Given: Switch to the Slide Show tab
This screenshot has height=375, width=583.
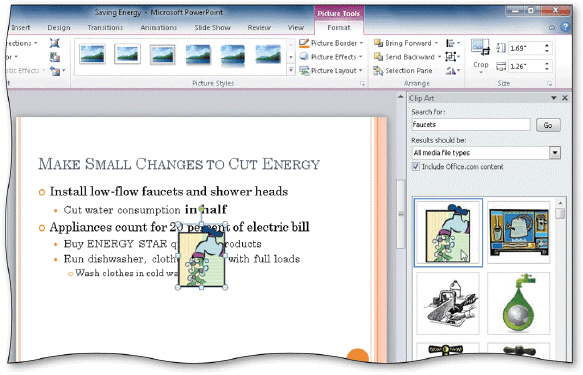Looking at the screenshot, I should [x=212, y=28].
